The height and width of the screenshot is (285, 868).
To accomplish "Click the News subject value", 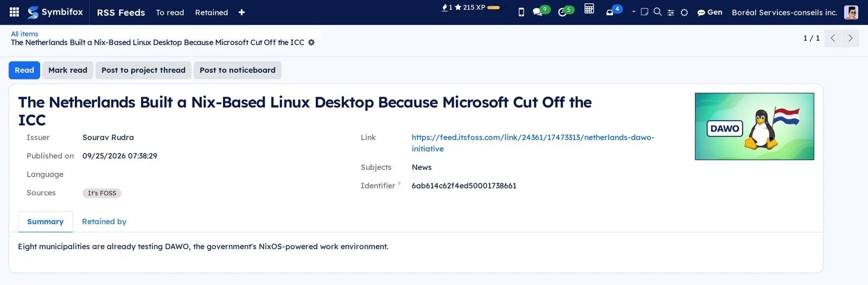I will tap(422, 167).
